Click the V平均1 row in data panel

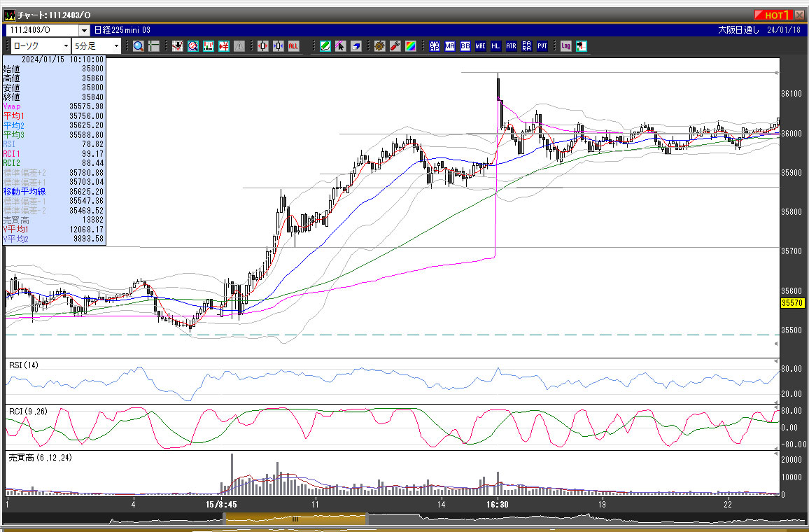tap(54, 229)
